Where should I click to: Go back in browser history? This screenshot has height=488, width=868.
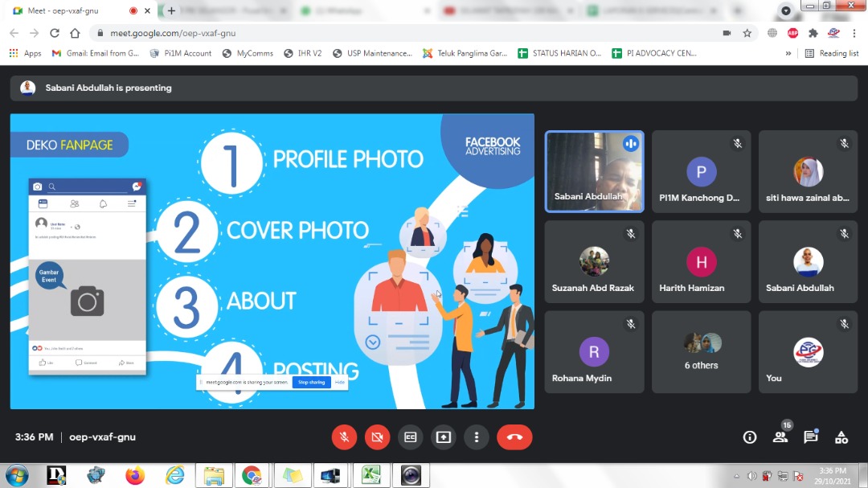click(14, 33)
